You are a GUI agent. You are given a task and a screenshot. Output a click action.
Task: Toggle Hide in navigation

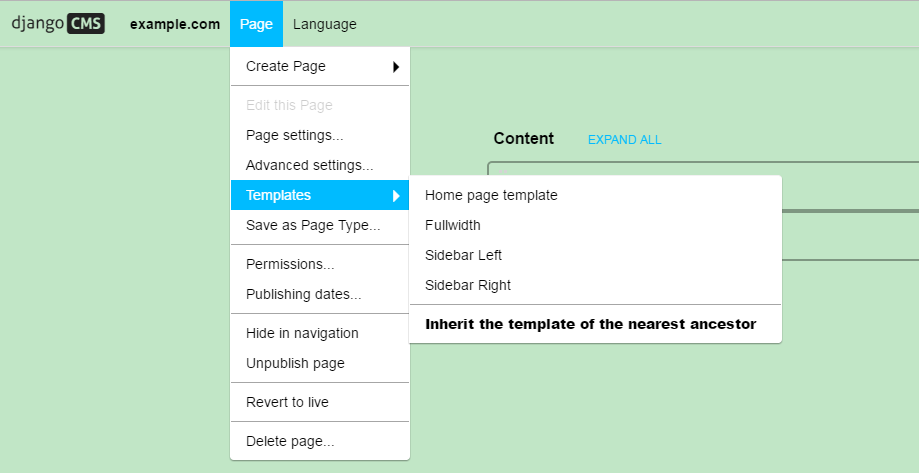coord(302,333)
